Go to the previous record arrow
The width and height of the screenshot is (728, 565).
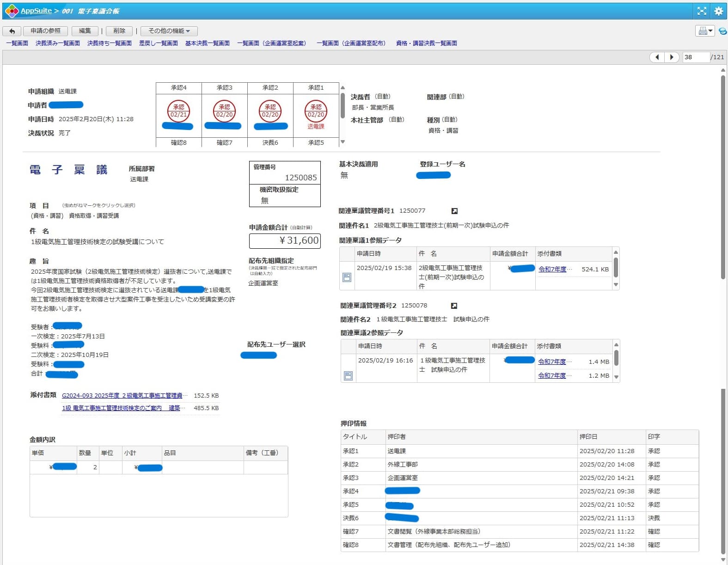pyautogui.click(x=657, y=57)
